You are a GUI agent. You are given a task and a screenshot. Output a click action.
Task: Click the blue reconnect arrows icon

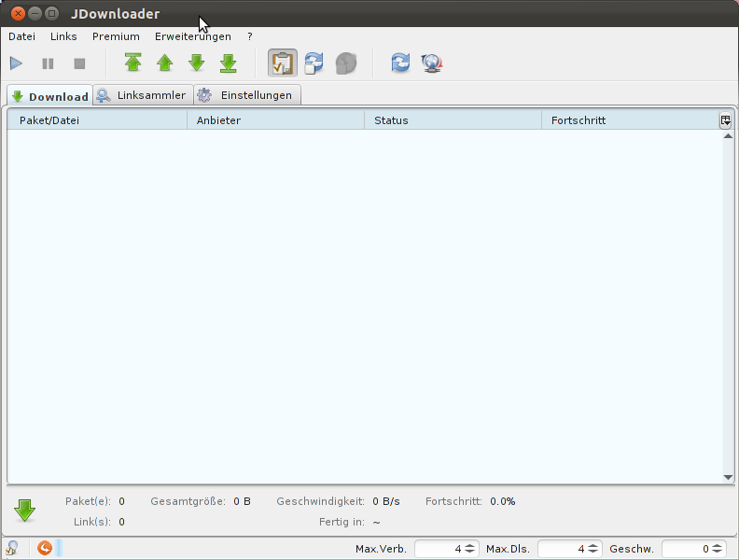pyautogui.click(x=400, y=63)
